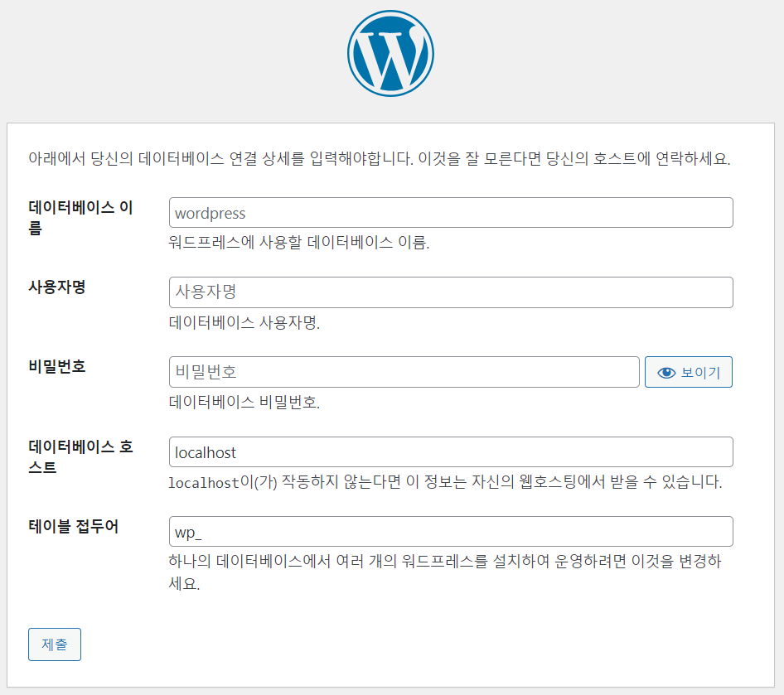Click the 사용자명 field label
784x695 pixels.
(x=57, y=287)
